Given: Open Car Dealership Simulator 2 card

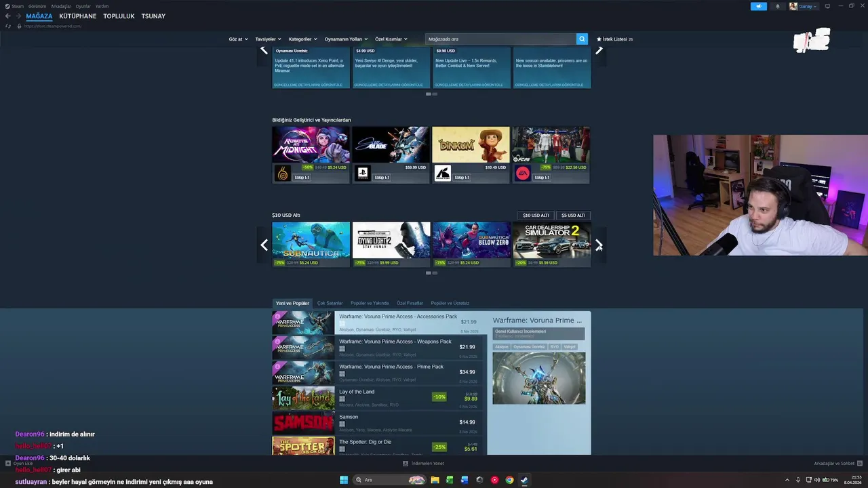Looking at the screenshot, I should (551, 244).
